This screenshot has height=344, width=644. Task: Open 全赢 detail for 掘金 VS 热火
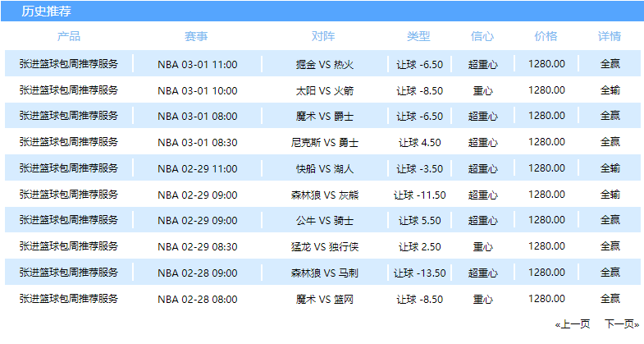610,64
